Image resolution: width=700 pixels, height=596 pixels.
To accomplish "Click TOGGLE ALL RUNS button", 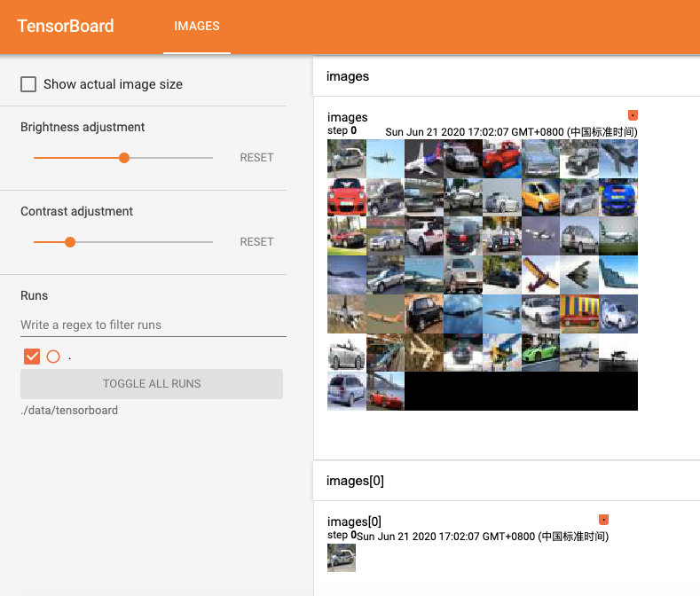I will pos(152,383).
